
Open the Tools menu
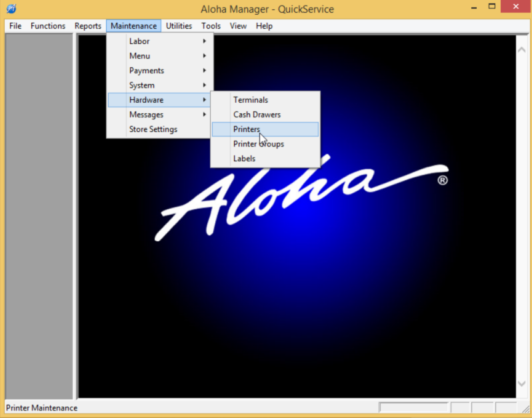[211, 26]
